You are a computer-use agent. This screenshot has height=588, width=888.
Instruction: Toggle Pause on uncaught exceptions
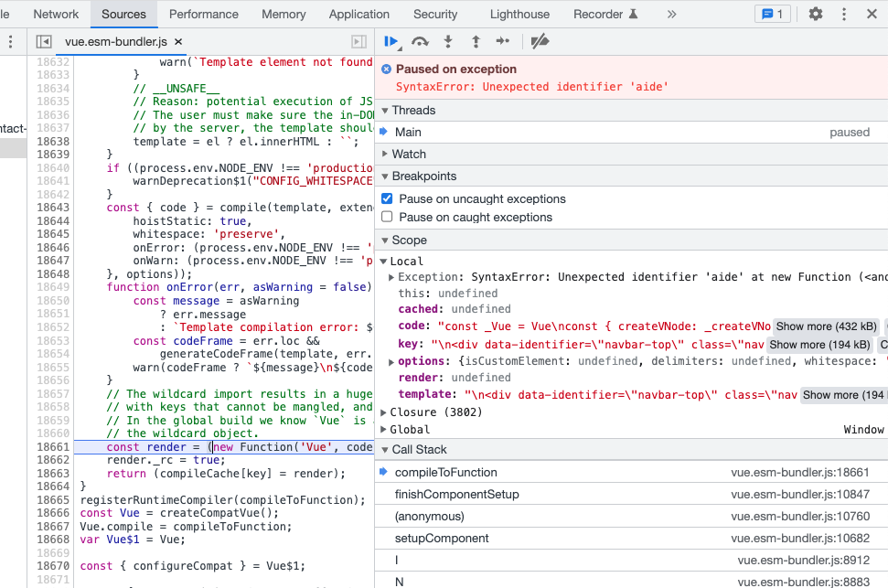(x=387, y=198)
